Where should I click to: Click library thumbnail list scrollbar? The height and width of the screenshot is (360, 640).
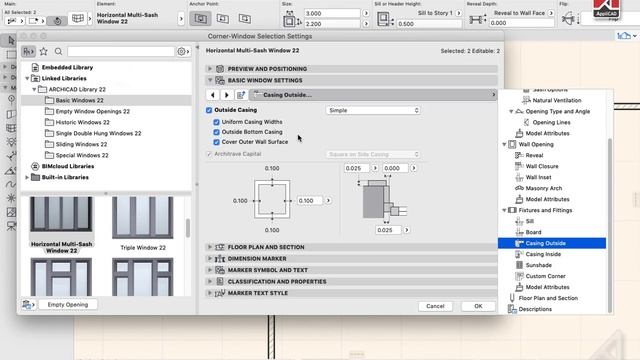(x=188, y=228)
